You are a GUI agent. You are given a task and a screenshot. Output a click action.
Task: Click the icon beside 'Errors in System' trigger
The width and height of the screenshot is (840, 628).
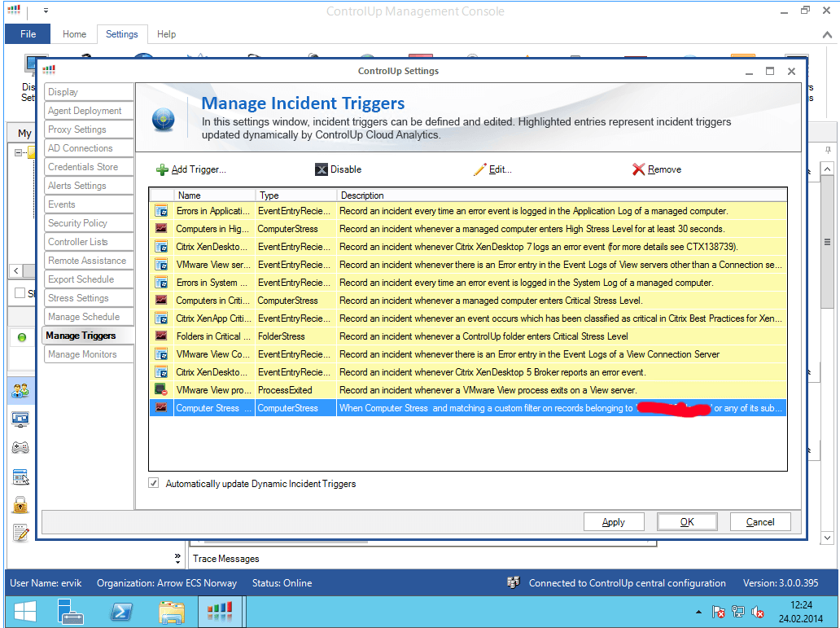[161, 282]
